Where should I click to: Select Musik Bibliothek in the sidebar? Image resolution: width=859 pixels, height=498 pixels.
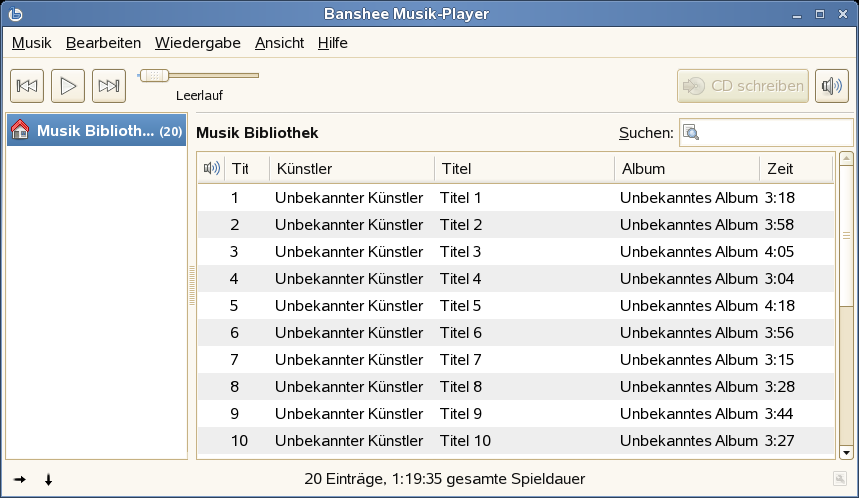click(96, 131)
